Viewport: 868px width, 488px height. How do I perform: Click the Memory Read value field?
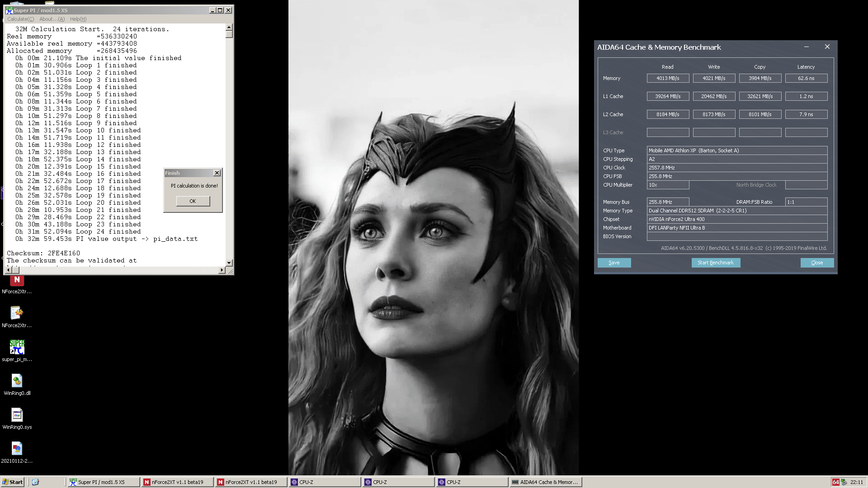point(667,78)
